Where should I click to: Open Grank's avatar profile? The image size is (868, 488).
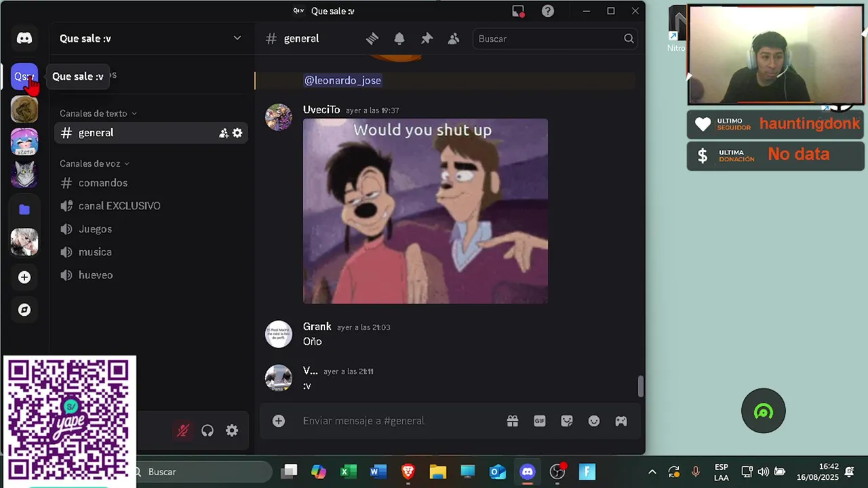click(x=279, y=334)
